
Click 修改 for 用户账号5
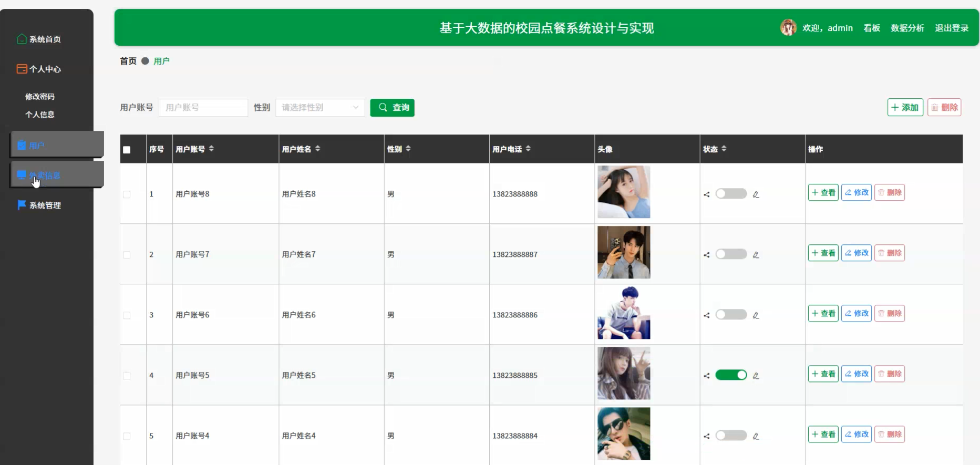click(857, 374)
